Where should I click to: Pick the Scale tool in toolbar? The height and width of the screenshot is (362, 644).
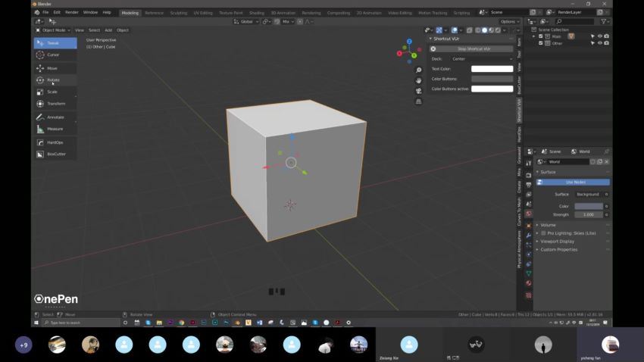[x=52, y=92]
